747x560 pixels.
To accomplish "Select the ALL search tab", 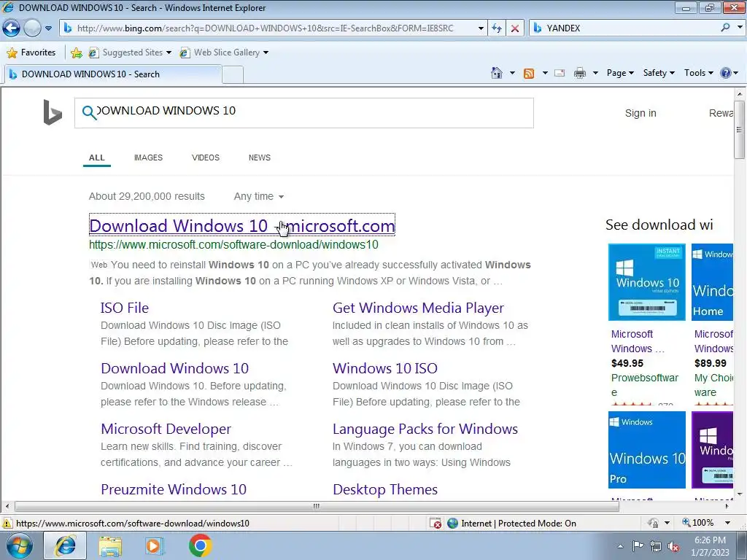I will coord(97,157).
